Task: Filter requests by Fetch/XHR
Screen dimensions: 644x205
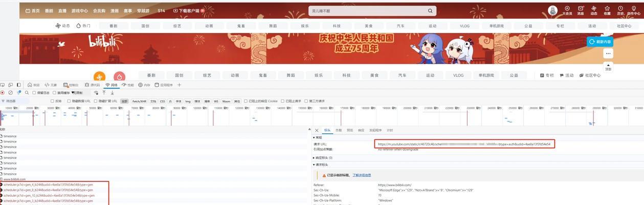Action: (139, 101)
